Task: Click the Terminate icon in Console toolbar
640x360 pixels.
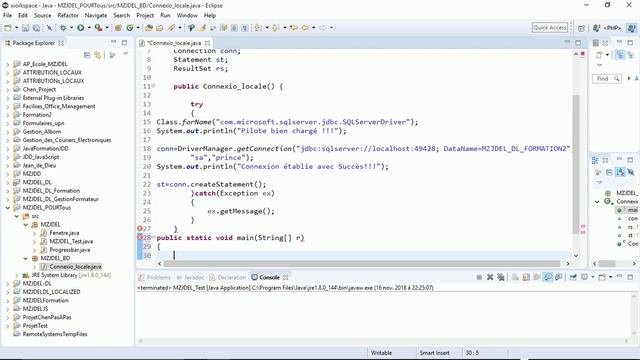Action: pyautogui.click(x=479, y=277)
